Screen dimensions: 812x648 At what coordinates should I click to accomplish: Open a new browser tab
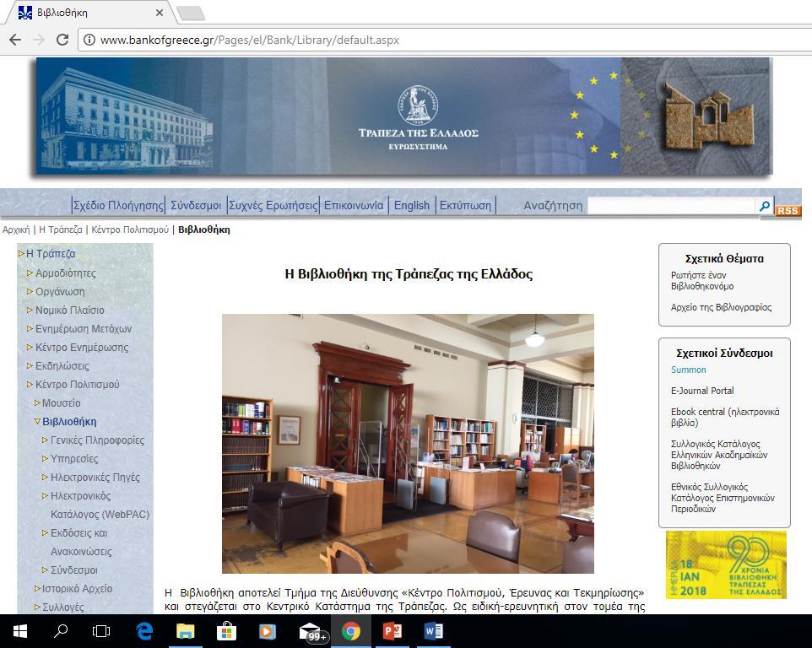[x=191, y=13]
